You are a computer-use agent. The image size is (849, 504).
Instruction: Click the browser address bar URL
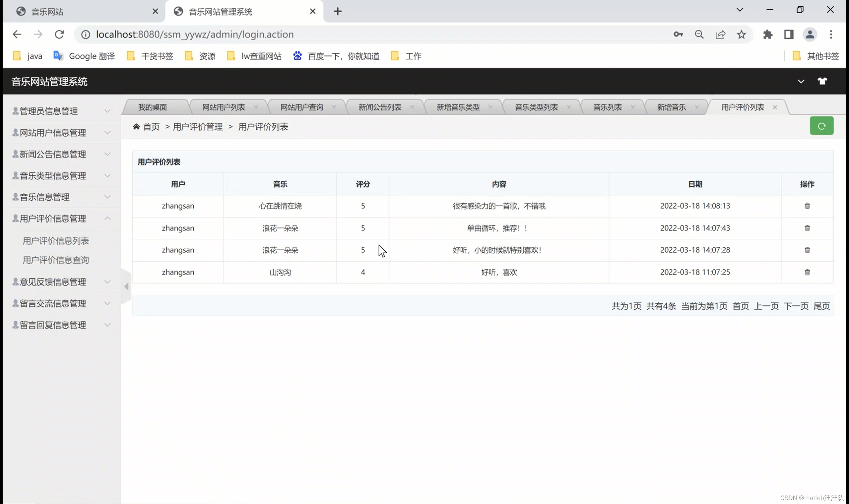195,34
